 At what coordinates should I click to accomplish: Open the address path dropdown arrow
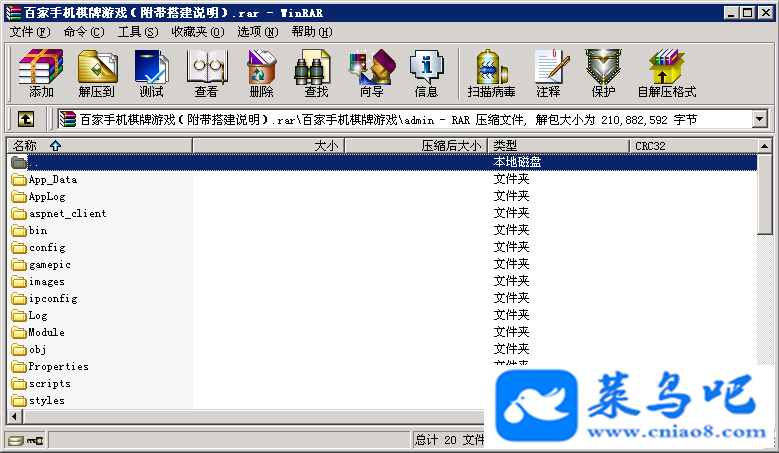[x=759, y=119]
